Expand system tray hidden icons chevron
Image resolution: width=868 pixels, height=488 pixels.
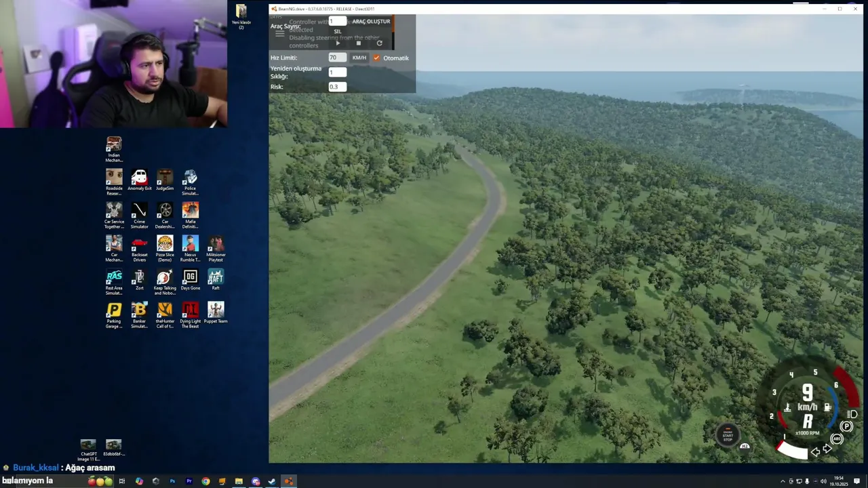pos(783,481)
